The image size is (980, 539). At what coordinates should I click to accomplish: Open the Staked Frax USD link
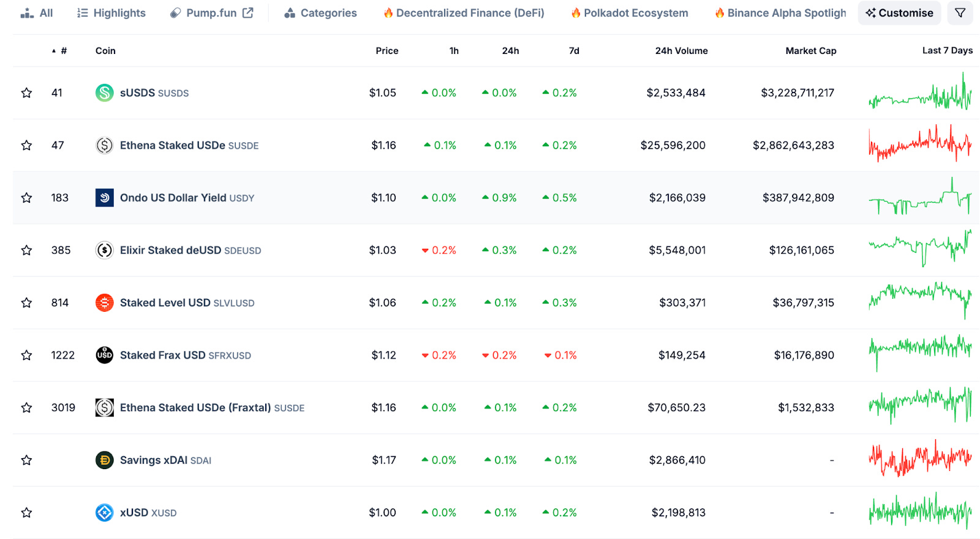click(186, 355)
